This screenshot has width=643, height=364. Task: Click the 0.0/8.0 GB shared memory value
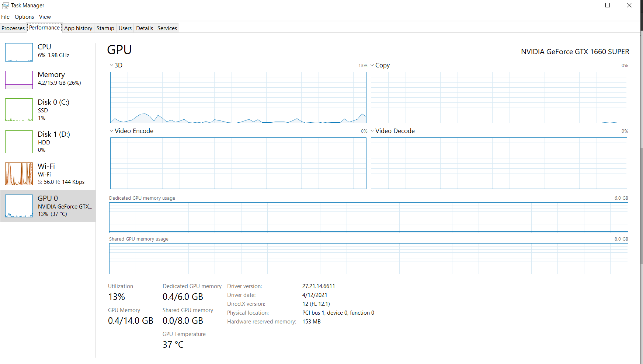coord(183,321)
